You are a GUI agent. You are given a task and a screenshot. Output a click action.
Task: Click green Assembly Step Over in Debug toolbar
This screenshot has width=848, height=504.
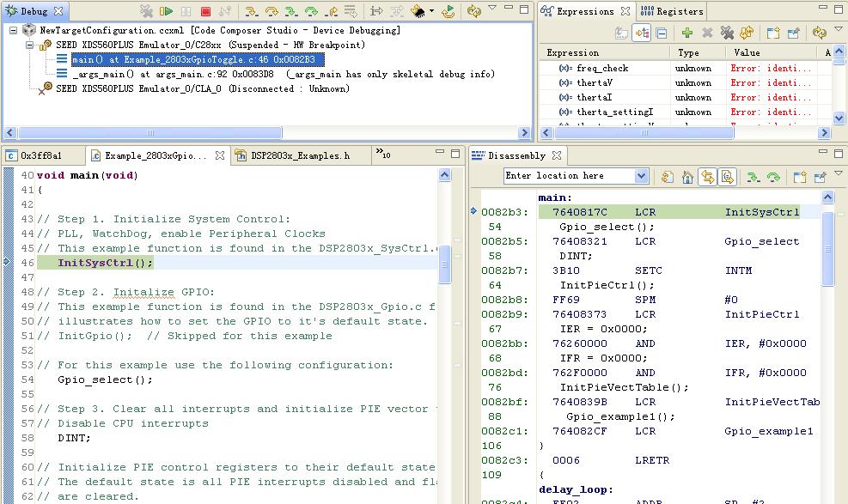pyautogui.click(x=311, y=11)
